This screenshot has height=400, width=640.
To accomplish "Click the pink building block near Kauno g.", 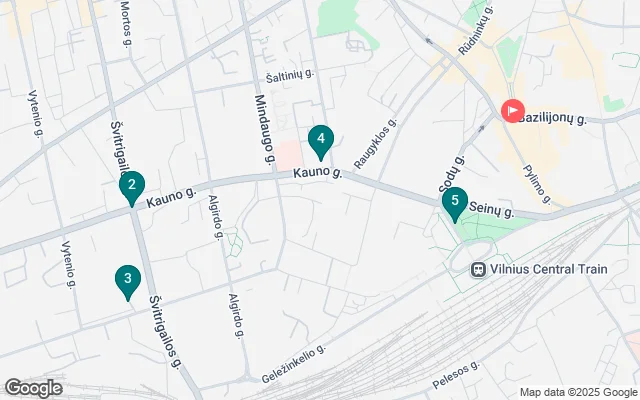I will coord(289,155).
